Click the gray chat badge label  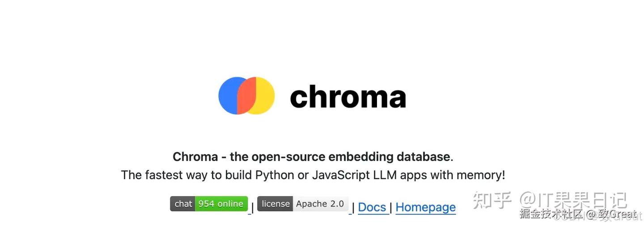pos(183,204)
